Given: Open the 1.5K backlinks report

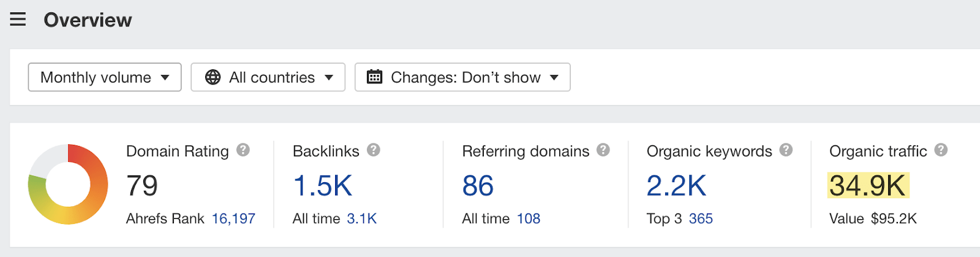Looking at the screenshot, I should 323,186.
